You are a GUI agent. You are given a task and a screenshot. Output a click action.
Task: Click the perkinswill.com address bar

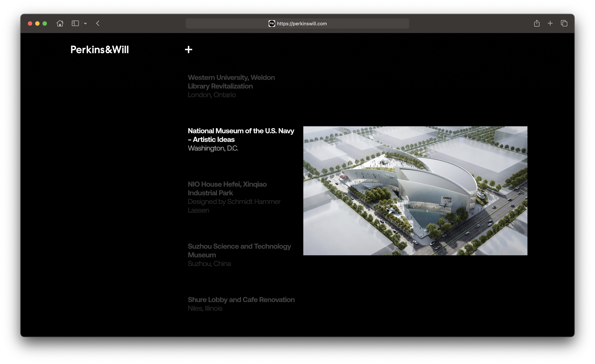[297, 23]
